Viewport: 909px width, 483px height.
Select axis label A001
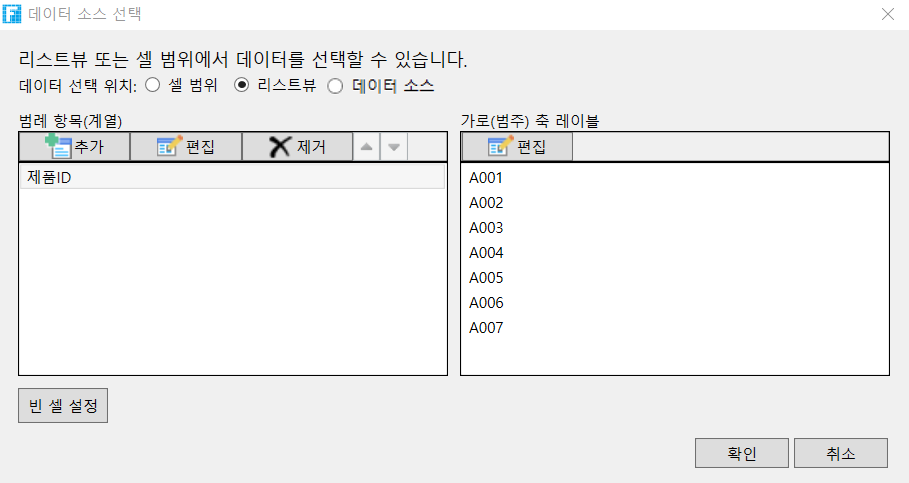pos(486,178)
